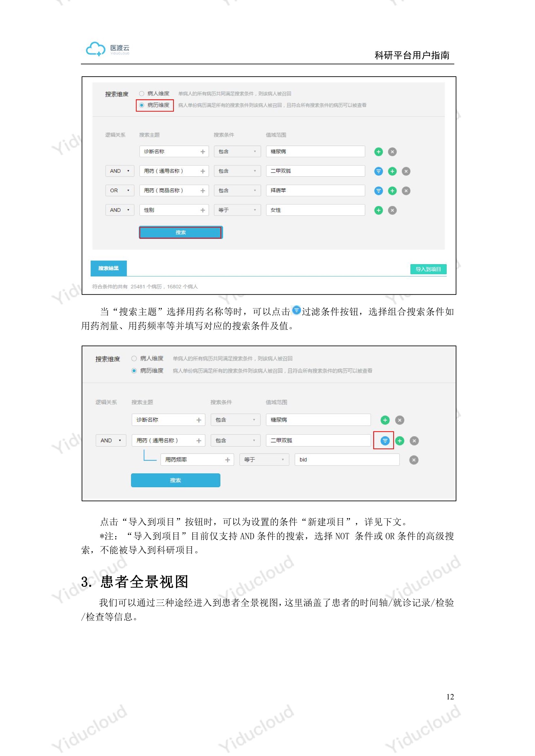The width and height of the screenshot is (535, 756).
Task: Open 包含 dropdown beside 糖尿病, lower figure
Action: (x=236, y=420)
